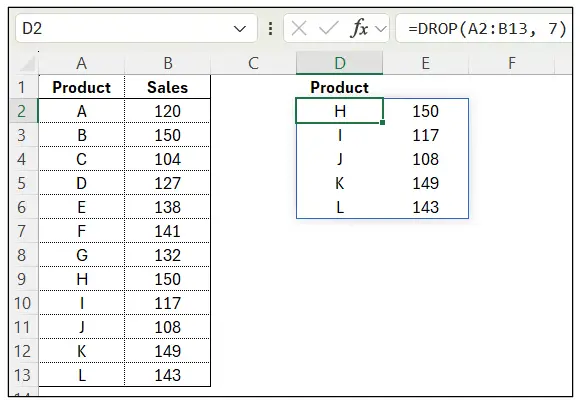Select column D header
Image resolution: width=580 pixels, height=401 pixels.
coord(340,63)
